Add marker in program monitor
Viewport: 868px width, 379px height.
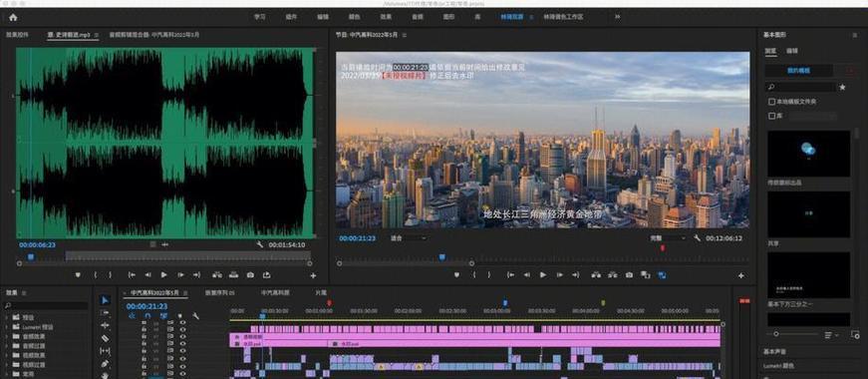click(456, 275)
